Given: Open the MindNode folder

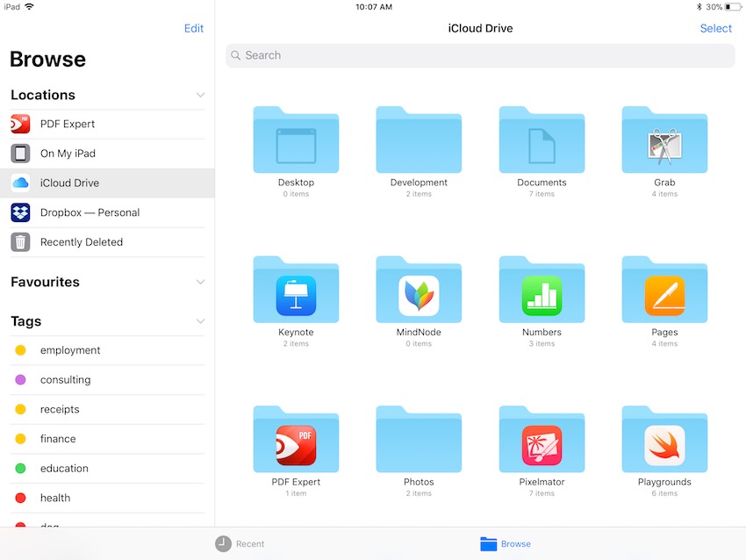Looking at the screenshot, I should [419, 290].
